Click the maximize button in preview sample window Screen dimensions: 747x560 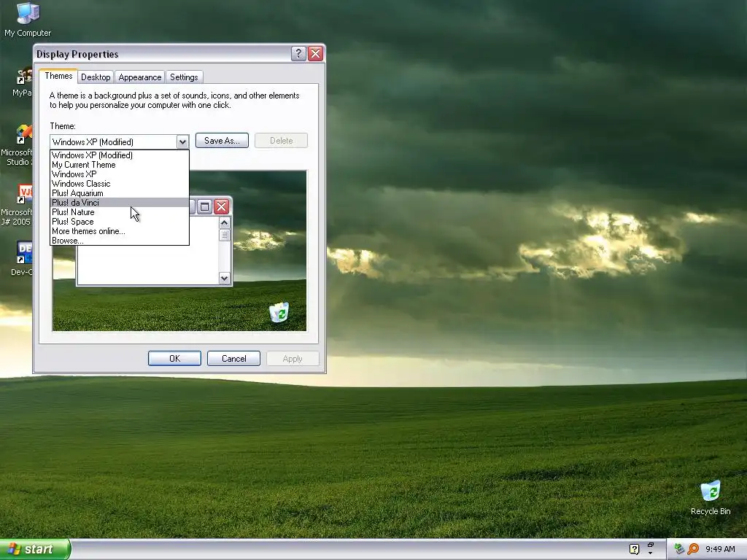(205, 206)
